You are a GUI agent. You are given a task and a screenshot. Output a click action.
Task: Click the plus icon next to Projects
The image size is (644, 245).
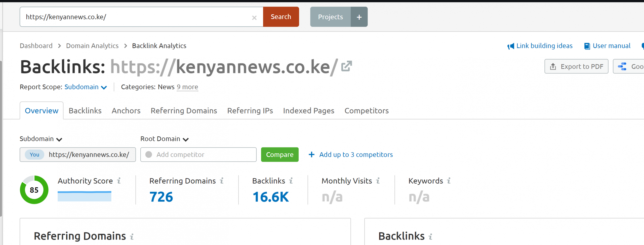359,17
